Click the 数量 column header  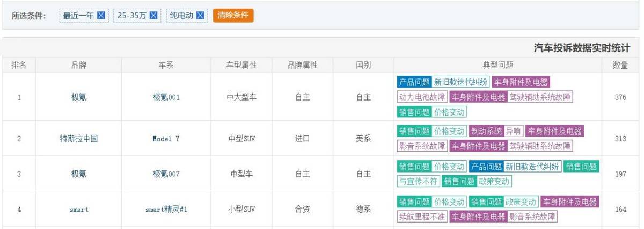click(x=620, y=66)
